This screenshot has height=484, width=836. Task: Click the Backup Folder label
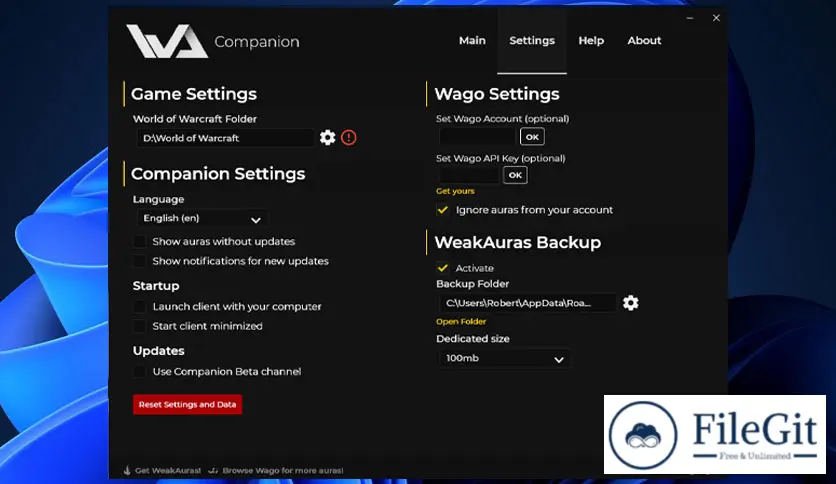(472, 284)
